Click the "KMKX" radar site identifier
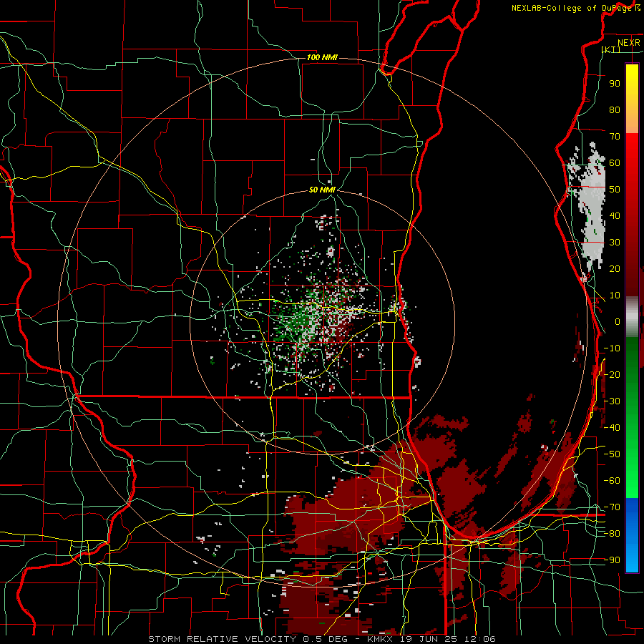 (x=379, y=639)
